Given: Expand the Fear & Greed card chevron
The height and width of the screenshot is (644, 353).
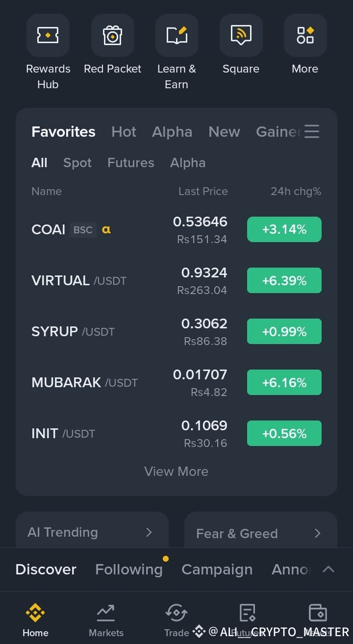Looking at the screenshot, I should point(318,533).
